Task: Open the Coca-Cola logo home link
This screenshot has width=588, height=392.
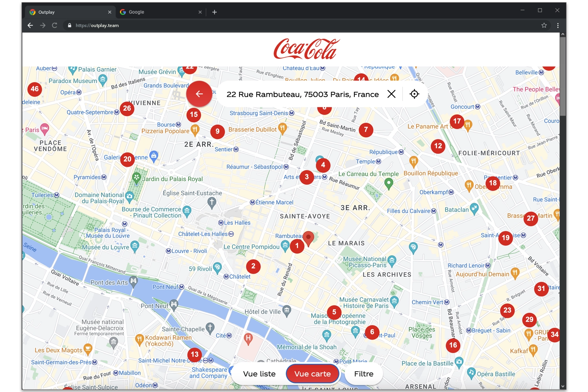Action: click(x=307, y=49)
